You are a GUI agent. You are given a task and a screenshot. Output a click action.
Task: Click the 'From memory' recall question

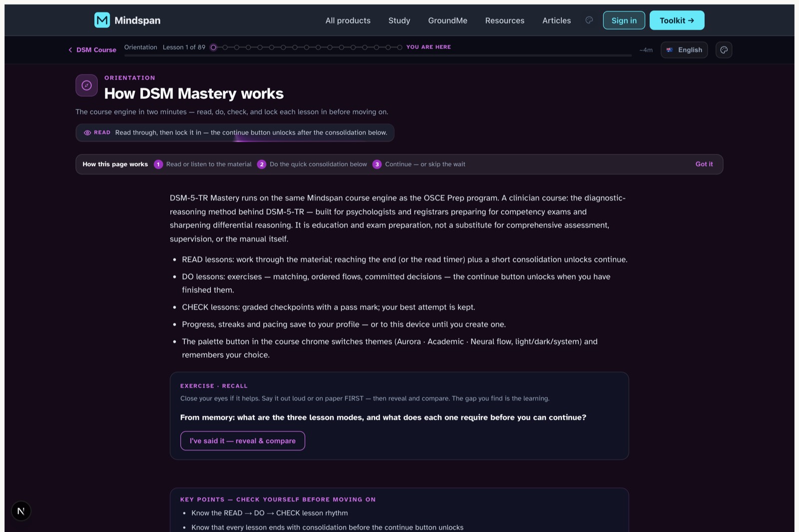383,417
